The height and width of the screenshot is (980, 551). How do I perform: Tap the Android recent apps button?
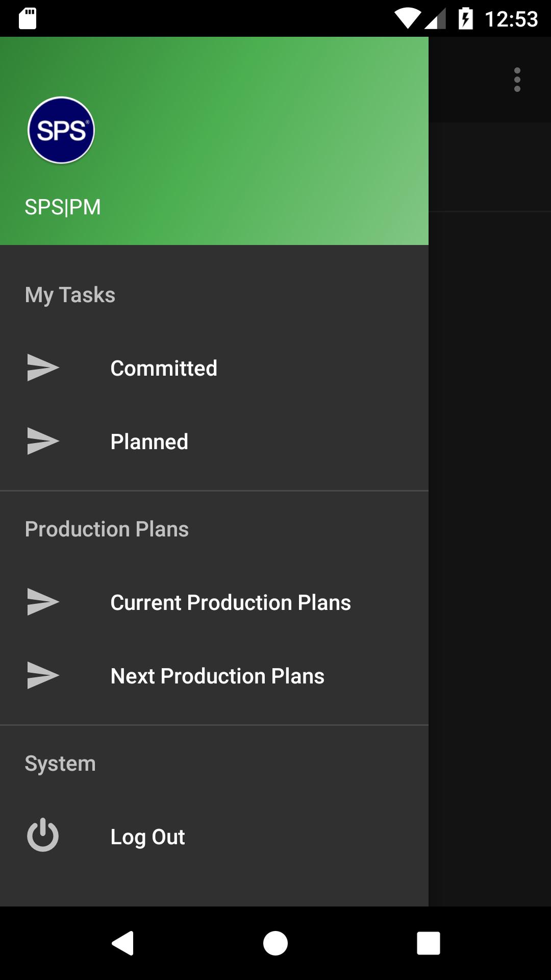(429, 943)
